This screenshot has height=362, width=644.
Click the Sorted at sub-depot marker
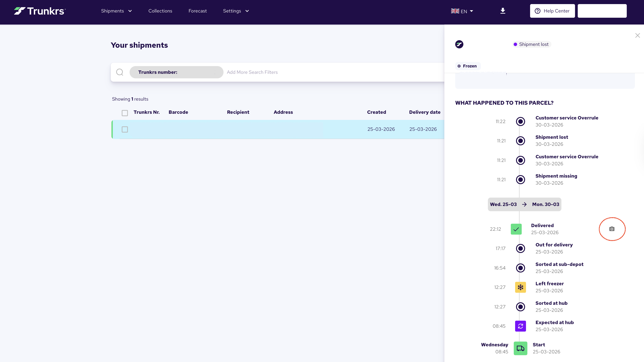tap(521, 268)
